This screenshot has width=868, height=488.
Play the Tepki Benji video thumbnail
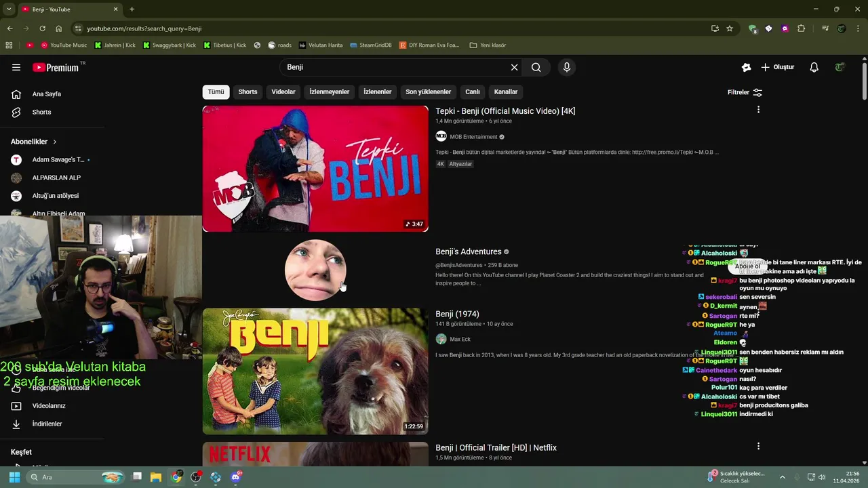click(x=315, y=169)
